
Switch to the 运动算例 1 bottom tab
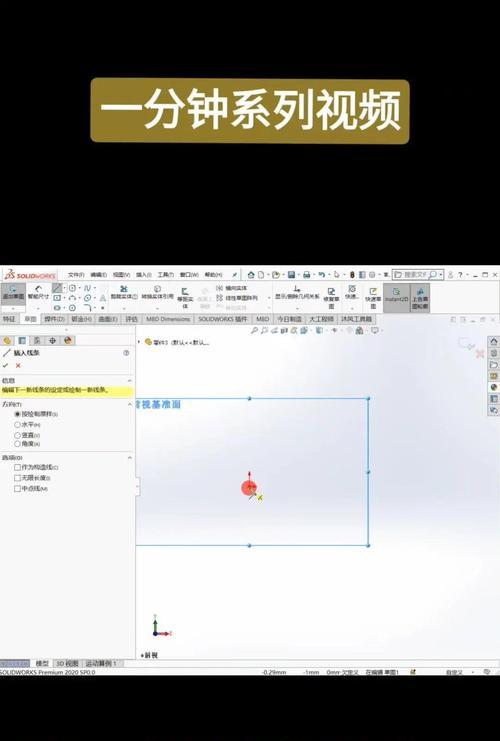101,663
